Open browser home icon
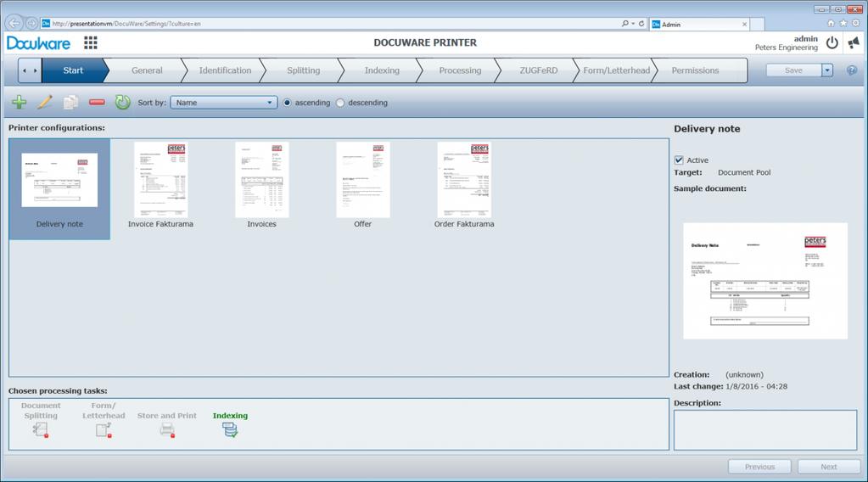The height and width of the screenshot is (482, 868). tap(831, 23)
